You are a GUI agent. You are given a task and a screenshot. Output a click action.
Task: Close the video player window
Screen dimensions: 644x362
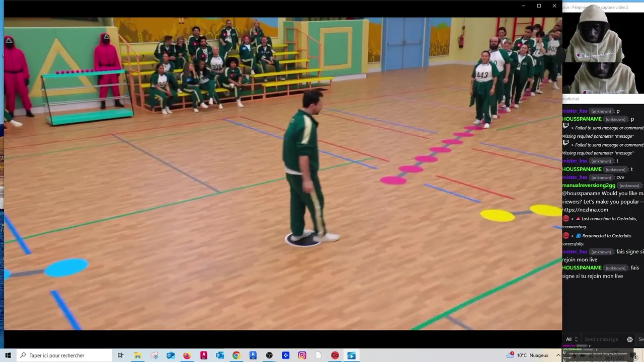pyautogui.click(x=554, y=6)
